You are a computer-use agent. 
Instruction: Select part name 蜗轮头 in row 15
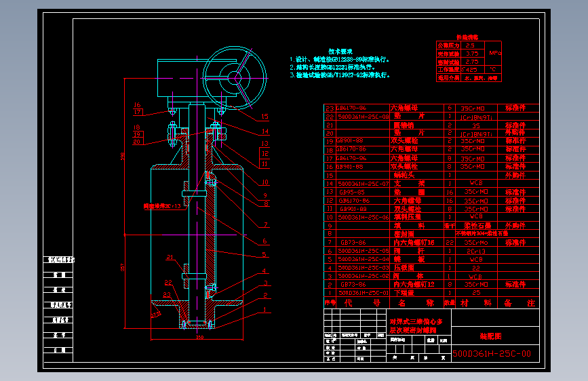click(404, 175)
